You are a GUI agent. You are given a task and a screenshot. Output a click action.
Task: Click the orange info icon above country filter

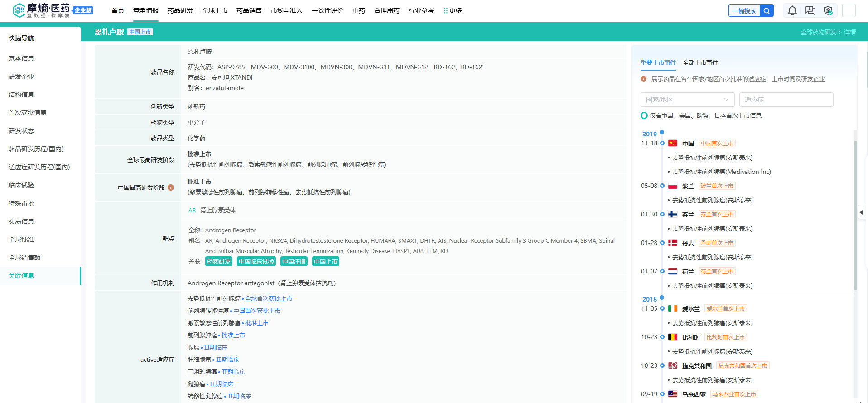coord(644,79)
